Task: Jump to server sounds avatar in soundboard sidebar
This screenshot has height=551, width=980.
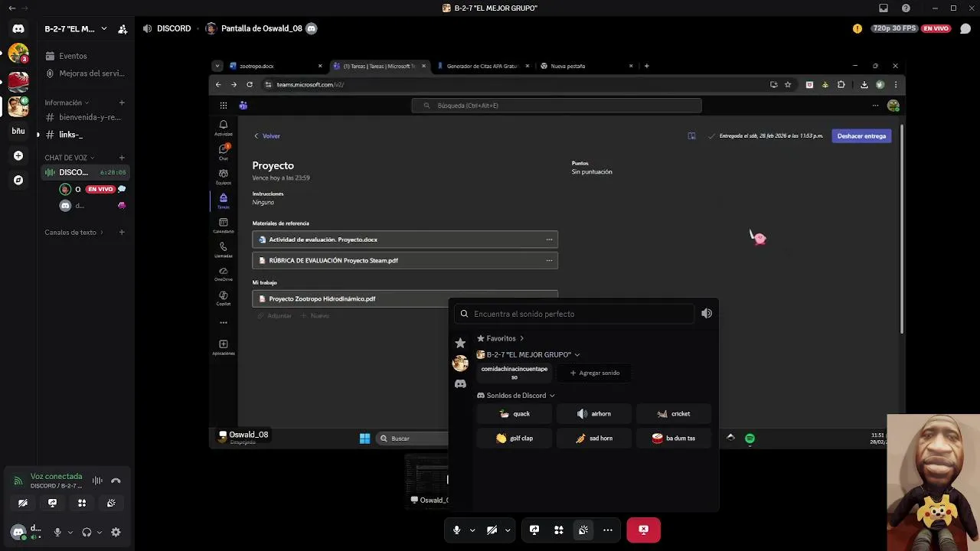Action: point(460,363)
